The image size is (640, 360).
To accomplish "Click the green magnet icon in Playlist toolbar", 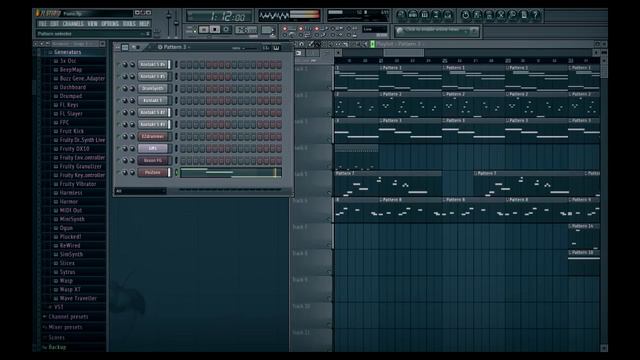I will (372, 44).
